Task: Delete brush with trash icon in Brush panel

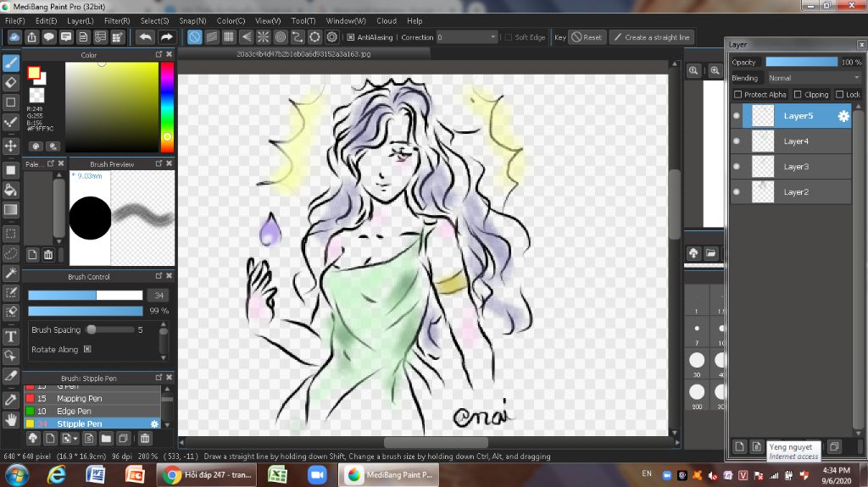Action: pos(144,439)
